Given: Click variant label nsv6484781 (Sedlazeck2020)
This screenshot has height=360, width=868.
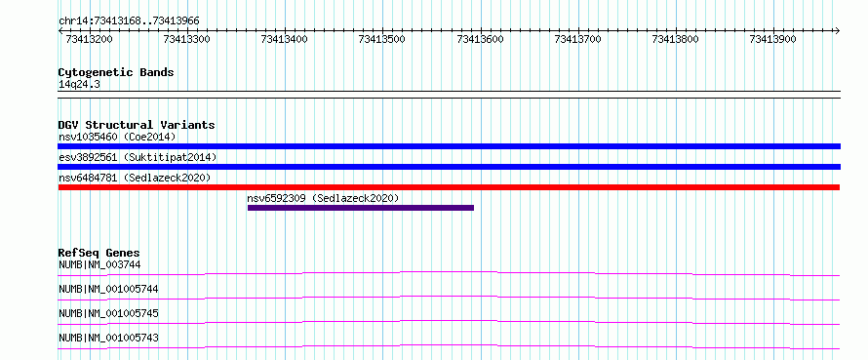Looking at the screenshot, I should tap(135, 178).
